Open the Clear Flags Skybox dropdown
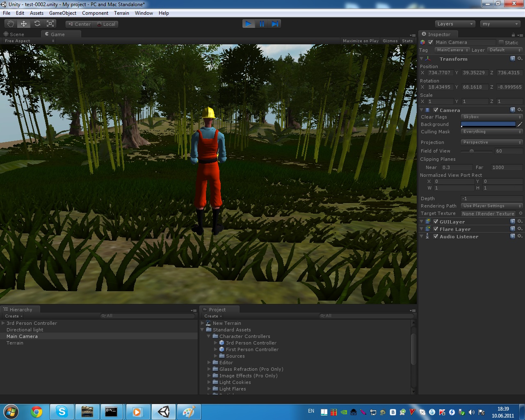Image resolution: width=525 pixels, height=420 pixels. click(x=492, y=117)
